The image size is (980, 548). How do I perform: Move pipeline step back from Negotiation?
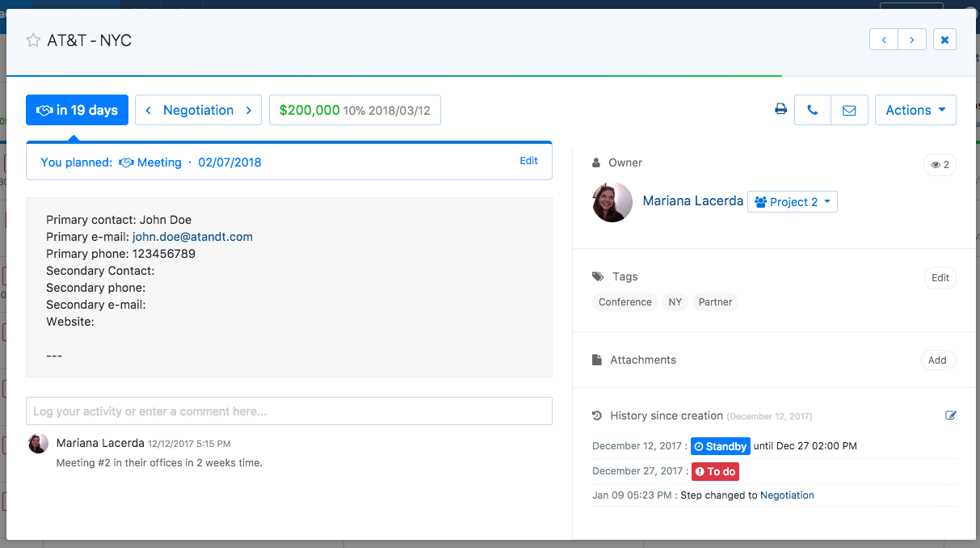click(x=149, y=111)
